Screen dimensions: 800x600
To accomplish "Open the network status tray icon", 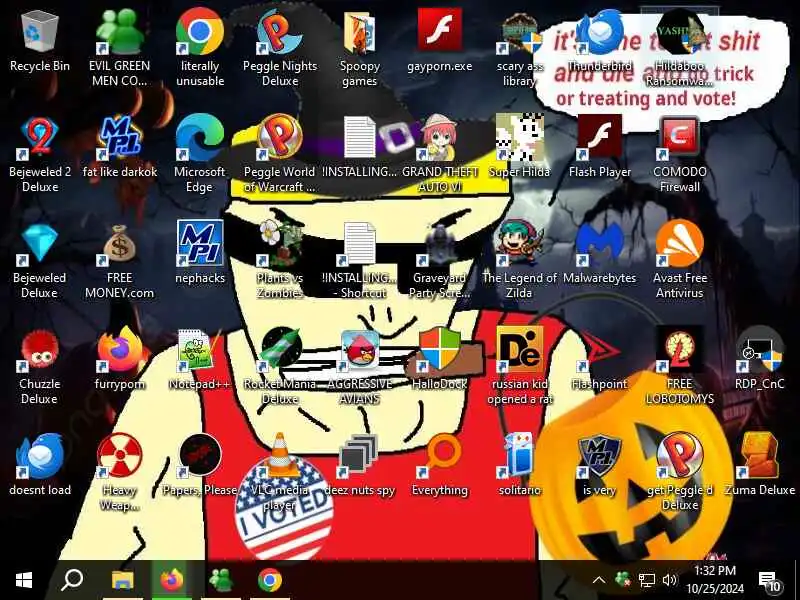I will pyautogui.click(x=647, y=580).
